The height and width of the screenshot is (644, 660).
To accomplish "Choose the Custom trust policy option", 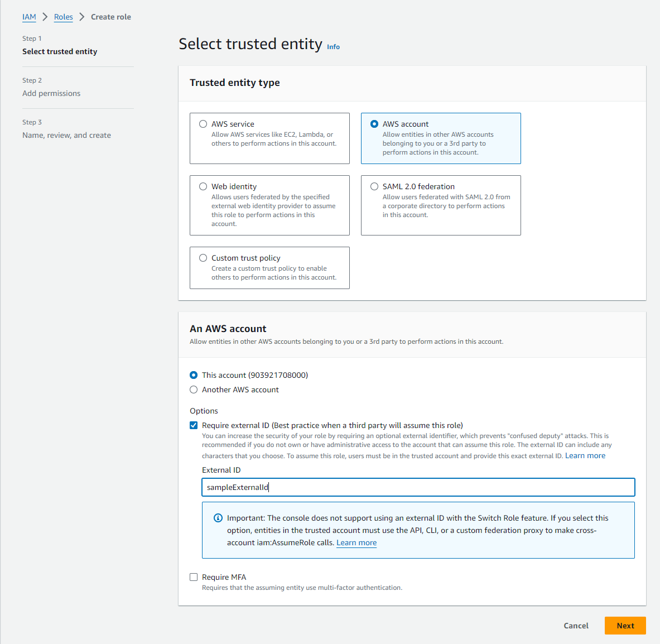I will [x=203, y=258].
